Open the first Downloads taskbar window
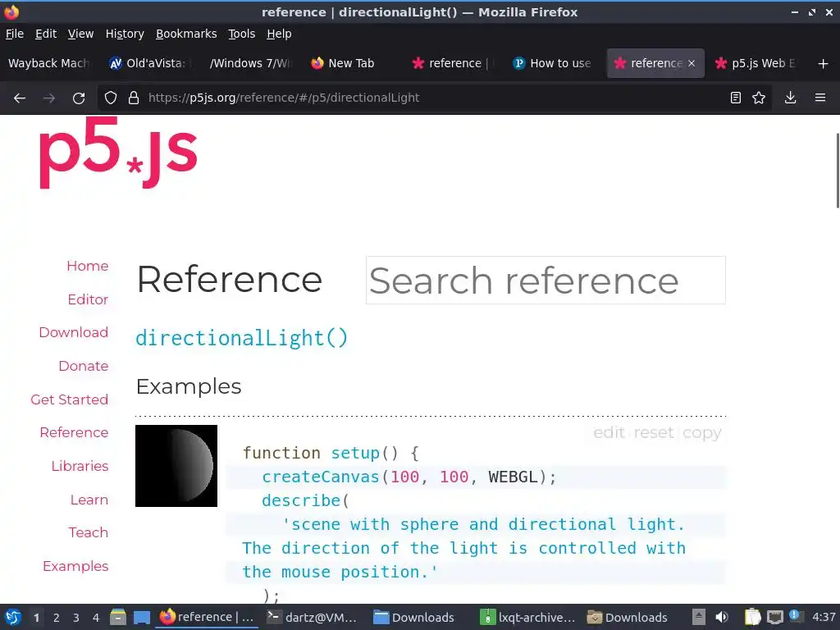Screen dimensions: 840x630 click(413, 617)
